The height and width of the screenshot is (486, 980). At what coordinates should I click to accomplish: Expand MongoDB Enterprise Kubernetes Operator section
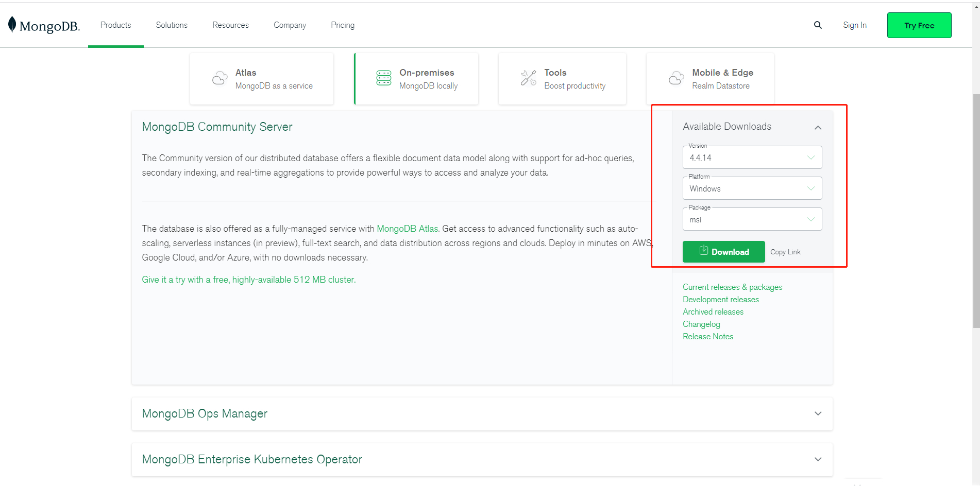482,459
